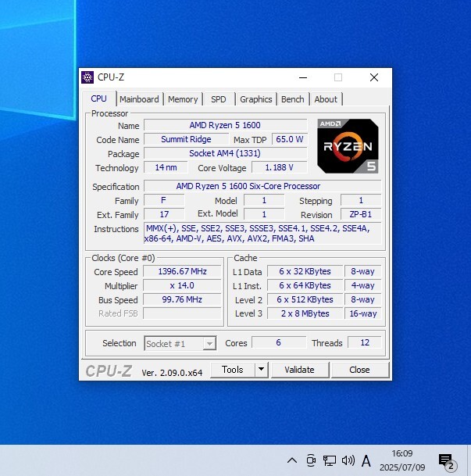
Task: Open the Graphics tab
Action: [256, 99]
